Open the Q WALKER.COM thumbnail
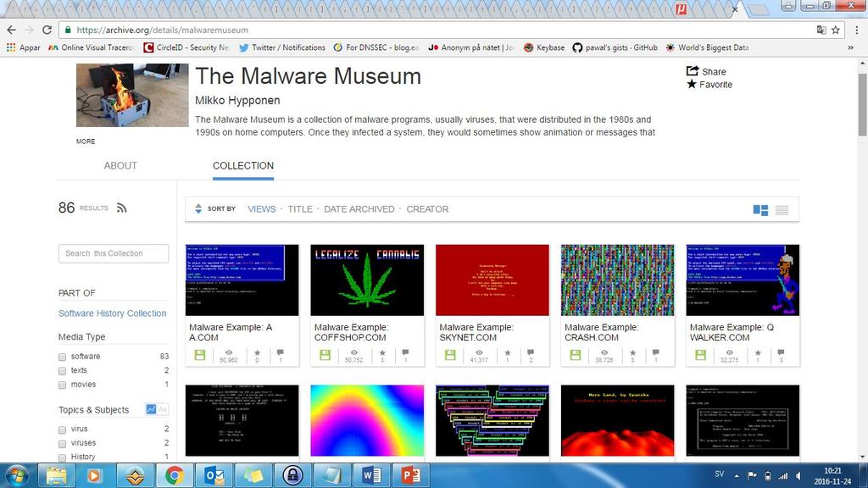This screenshot has width=868, height=488. coord(743,280)
